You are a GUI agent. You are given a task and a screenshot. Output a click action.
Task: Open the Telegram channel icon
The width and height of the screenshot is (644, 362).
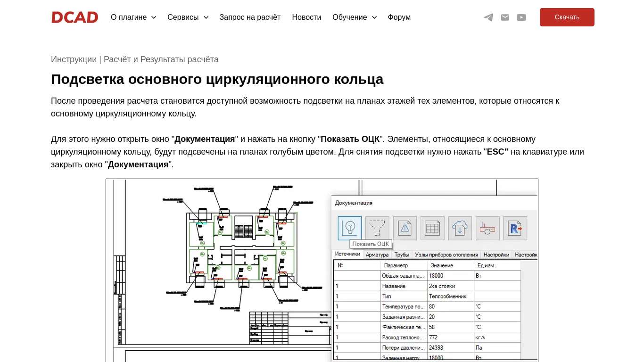488,17
